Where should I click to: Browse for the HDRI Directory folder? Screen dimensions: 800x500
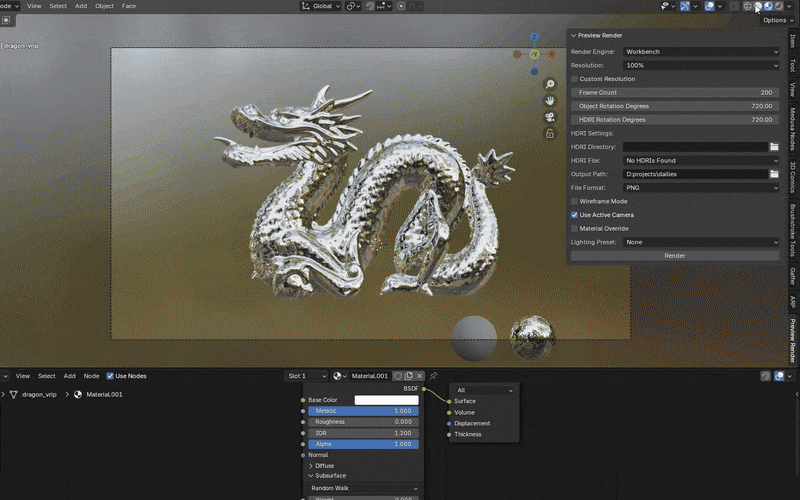tap(774, 147)
